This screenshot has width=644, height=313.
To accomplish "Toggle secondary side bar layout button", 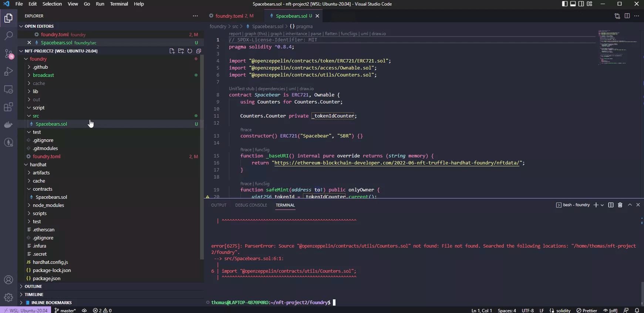I will [581, 4].
